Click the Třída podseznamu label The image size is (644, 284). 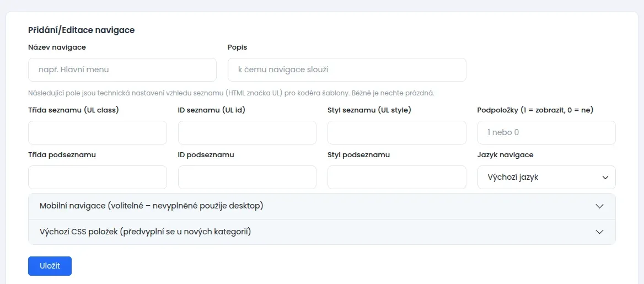tap(62, 155)
